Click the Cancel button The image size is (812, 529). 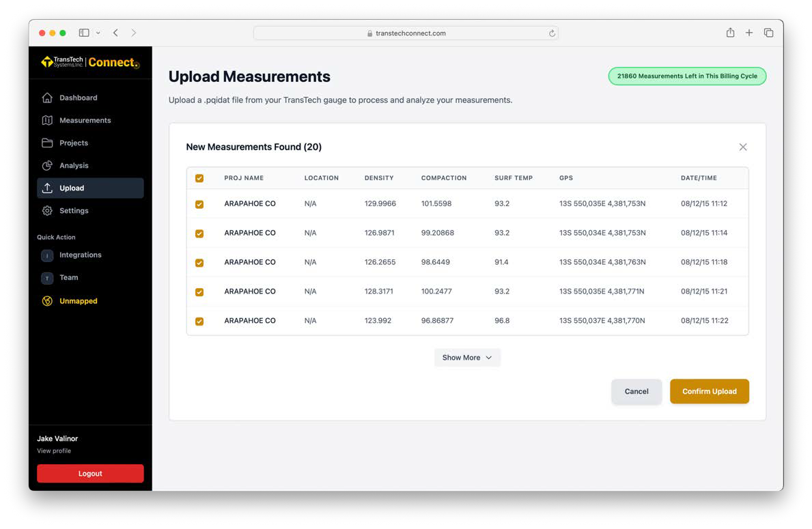[x=636, y=391]
